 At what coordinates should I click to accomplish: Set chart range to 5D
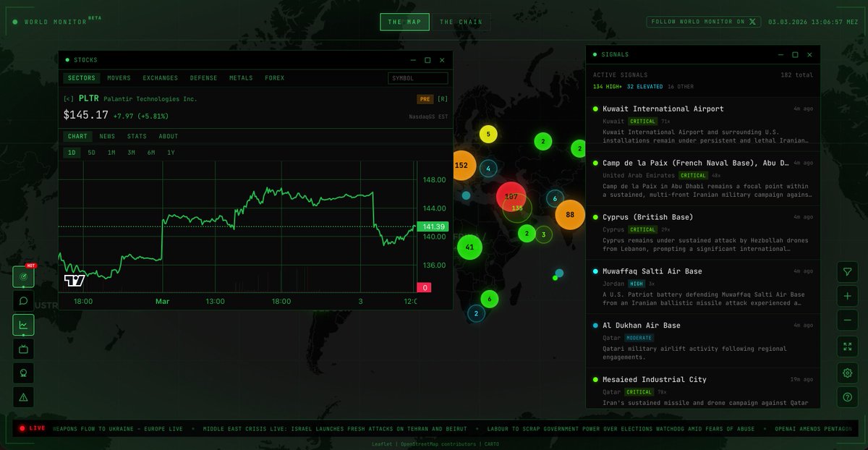[x=92, y=153]
